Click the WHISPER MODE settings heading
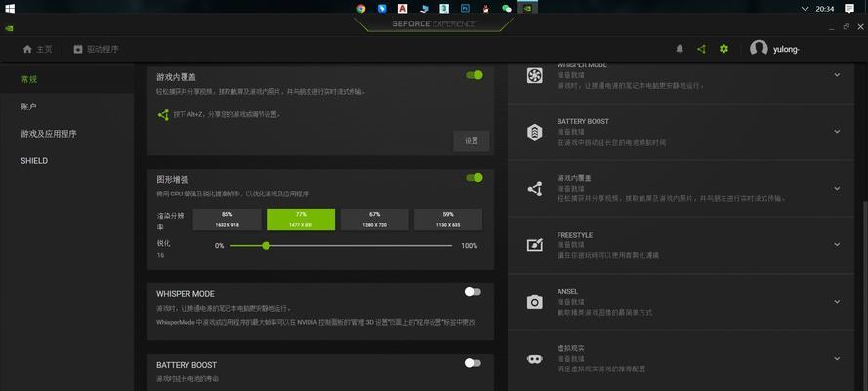Viewport: 868px width, 391px height. point(186,294)
